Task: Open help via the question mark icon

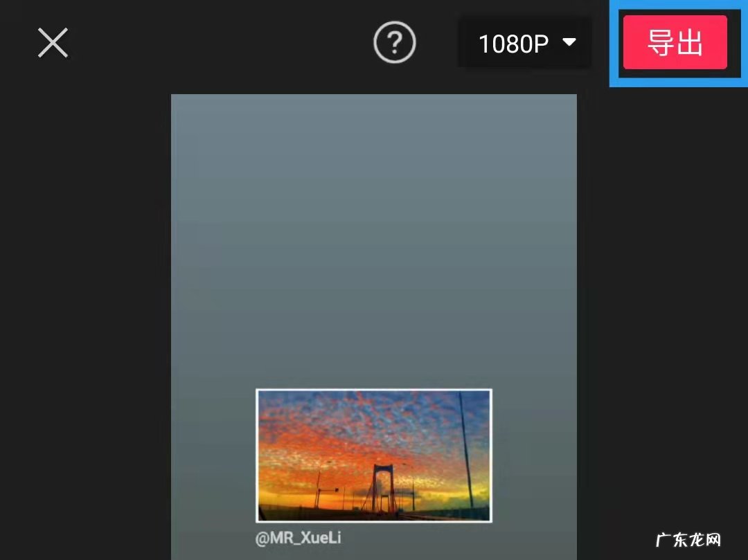Action: click(x=395, y=42)
